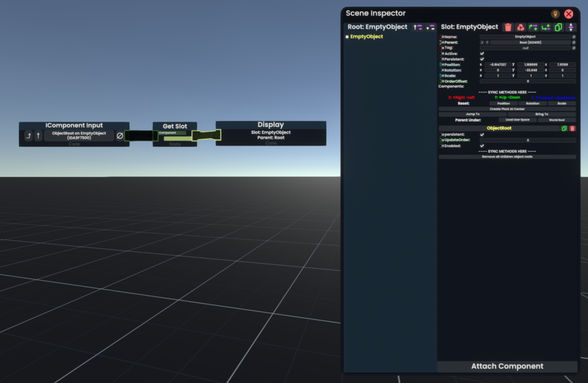Viewport: 588px width, 383px height.
Task: Click the Position X value field
Action: click(498, 64)
